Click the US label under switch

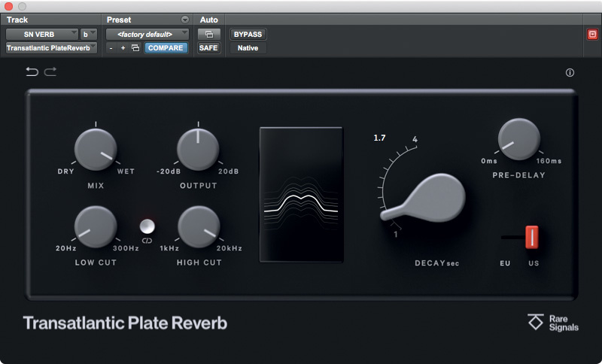534,263
